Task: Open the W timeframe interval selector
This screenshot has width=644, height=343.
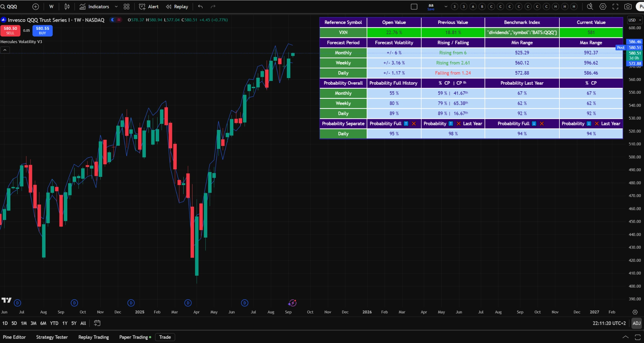Action: pyautogui.click(x=51, y=7)
